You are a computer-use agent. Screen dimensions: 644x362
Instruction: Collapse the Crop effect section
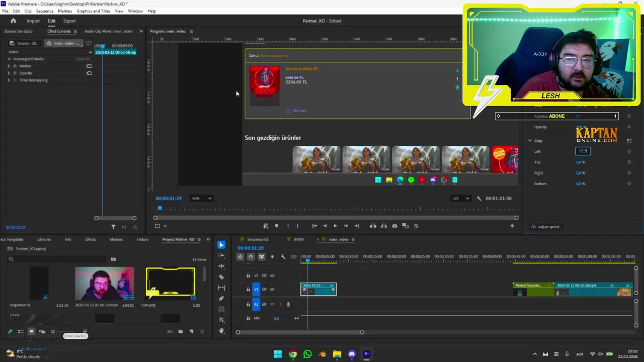(530, 141)
